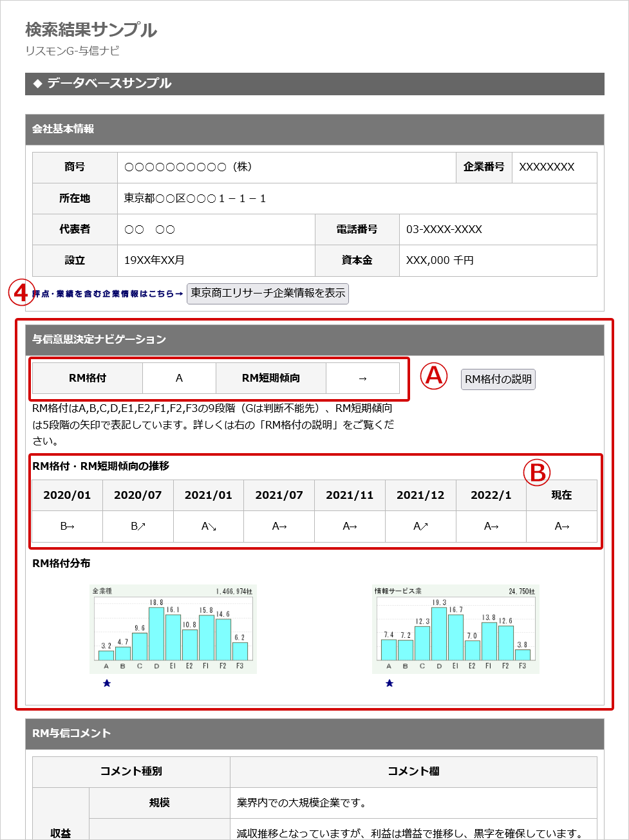Click the 会社基本情報 section header
Image resolution: width=629 pixels, height=840 pixels.
315,129
